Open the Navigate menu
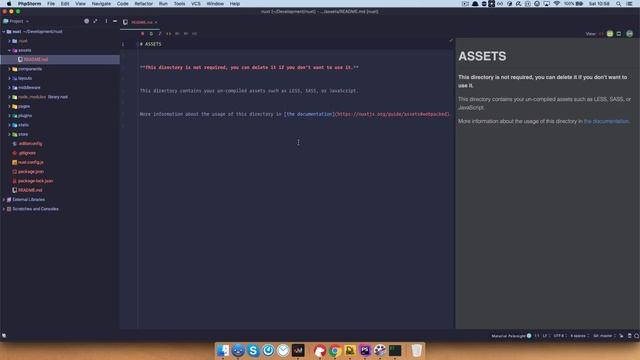Screen dimensions: 640x360 pyautogui.click(x=101, y=4)
